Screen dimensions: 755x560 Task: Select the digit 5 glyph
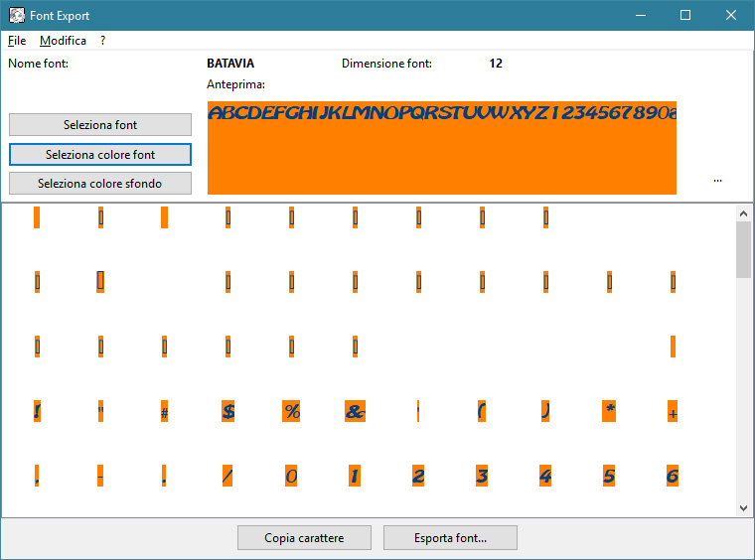(609, 476)
